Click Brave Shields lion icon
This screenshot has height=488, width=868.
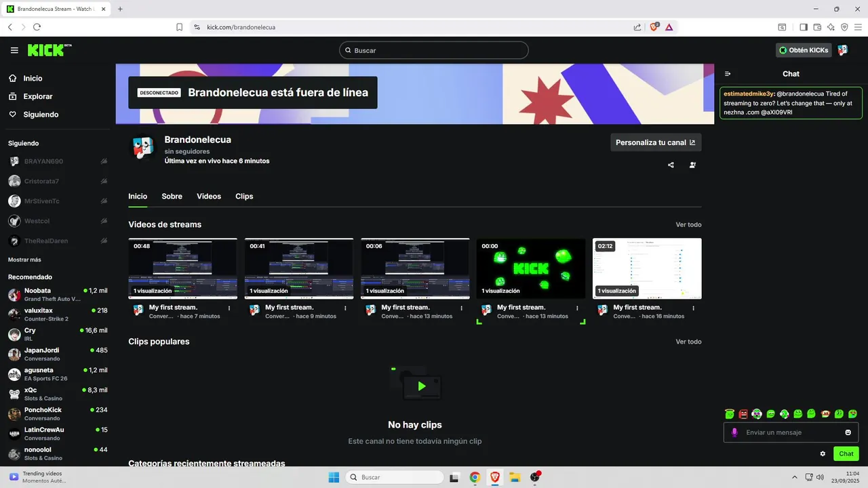point(654,27)
